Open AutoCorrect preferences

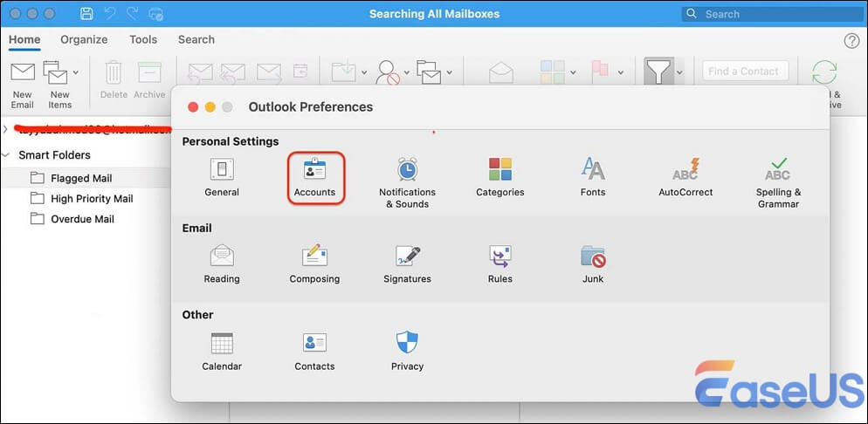coord(685,177)
